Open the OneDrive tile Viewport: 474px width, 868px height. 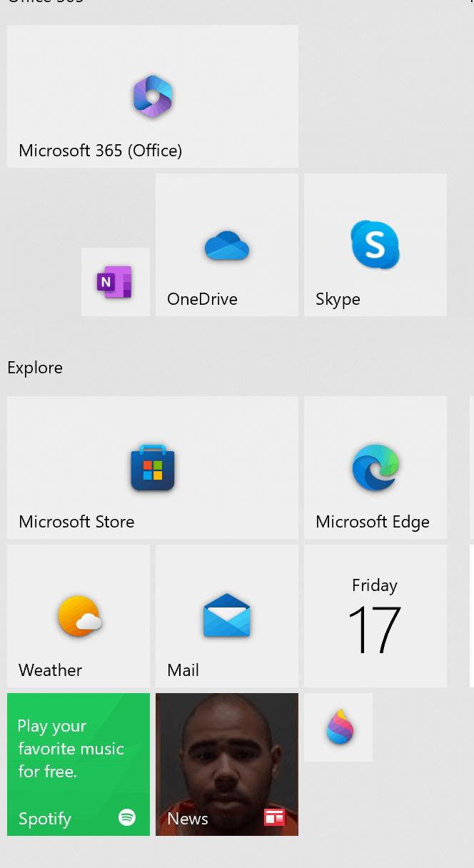[227, 245]
